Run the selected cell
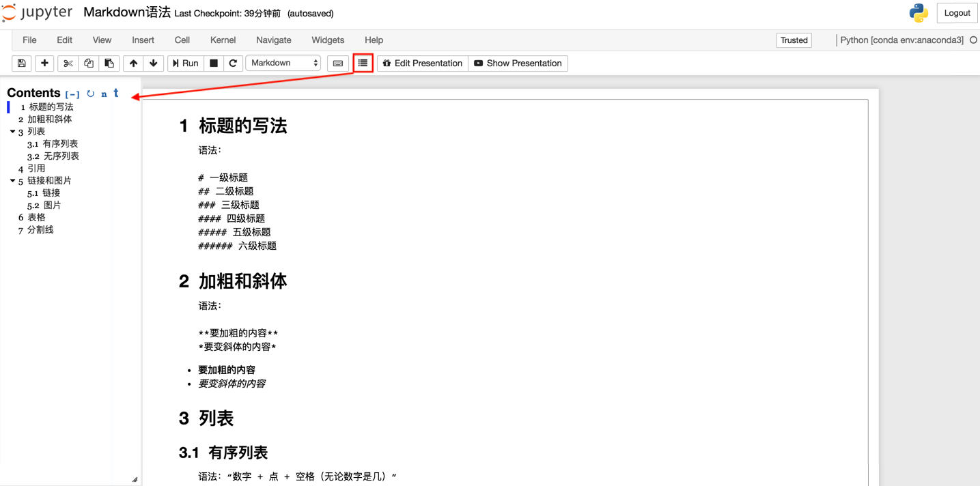Image resolution: width=980 pixels, height=486 pixels. click(184, 63)
